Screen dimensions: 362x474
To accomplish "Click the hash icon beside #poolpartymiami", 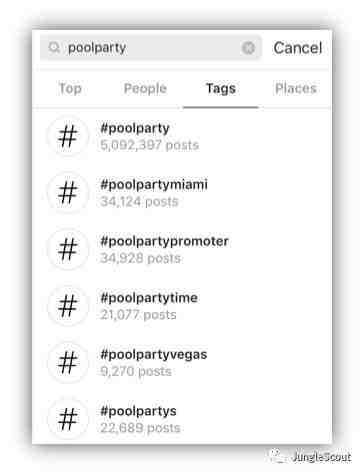I will [x=68, y=193].
